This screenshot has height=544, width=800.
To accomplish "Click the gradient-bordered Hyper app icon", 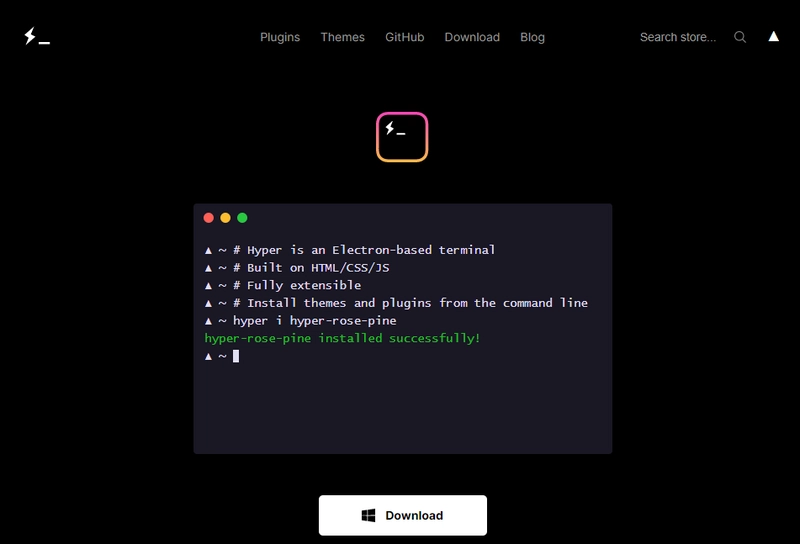I will point(402,137).
